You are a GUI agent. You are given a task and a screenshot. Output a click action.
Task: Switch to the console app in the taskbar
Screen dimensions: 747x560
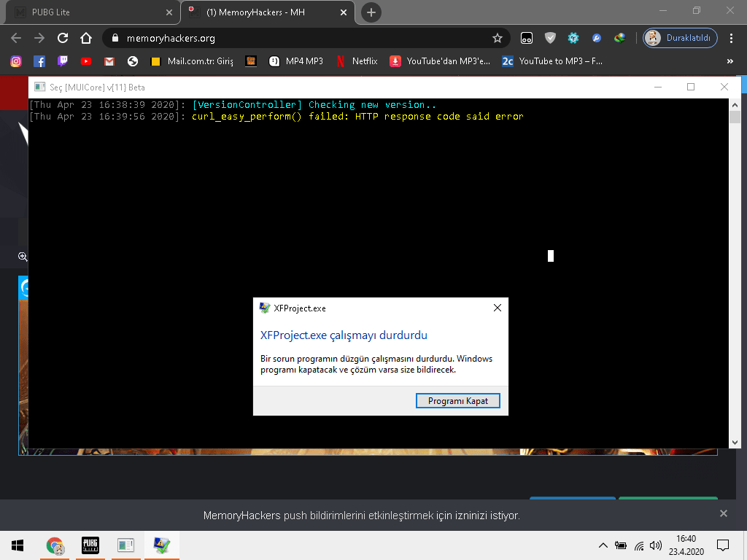coord(125,545)
